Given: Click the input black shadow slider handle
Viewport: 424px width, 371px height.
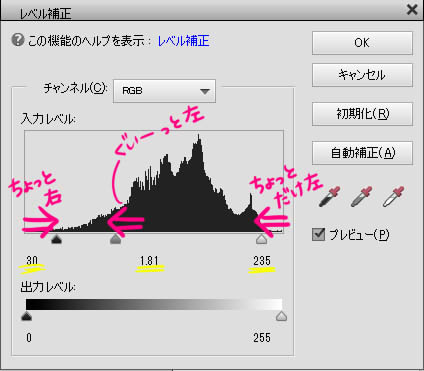Looking at the screenshot, I should [x=57, y=239].
